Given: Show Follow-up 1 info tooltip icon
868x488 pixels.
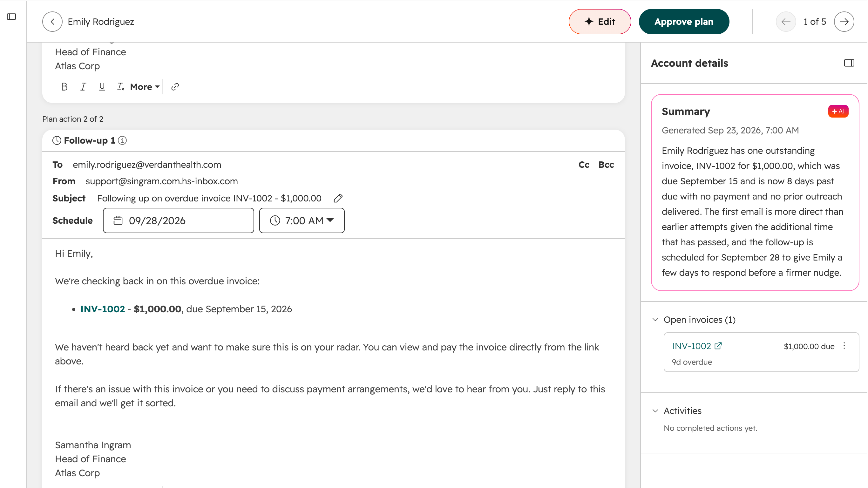Looking at the screenshot, I should [122, 140].
